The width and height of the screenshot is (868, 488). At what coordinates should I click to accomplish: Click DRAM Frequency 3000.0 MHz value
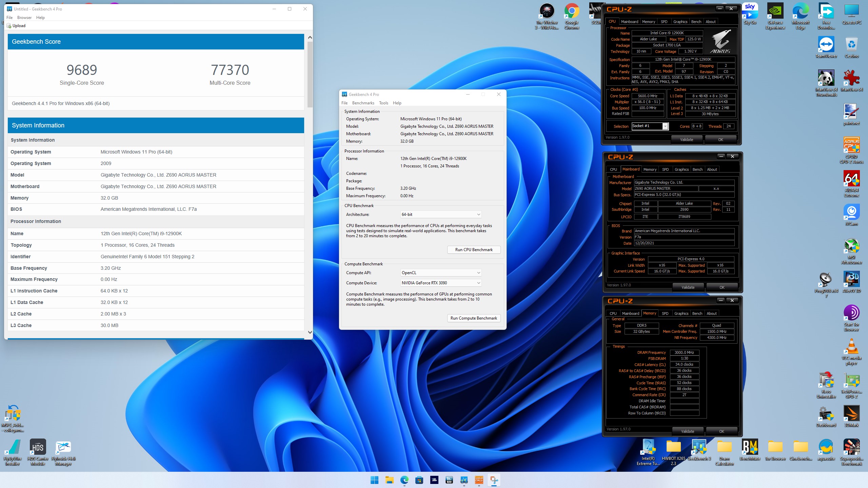[x=684, y=352]
